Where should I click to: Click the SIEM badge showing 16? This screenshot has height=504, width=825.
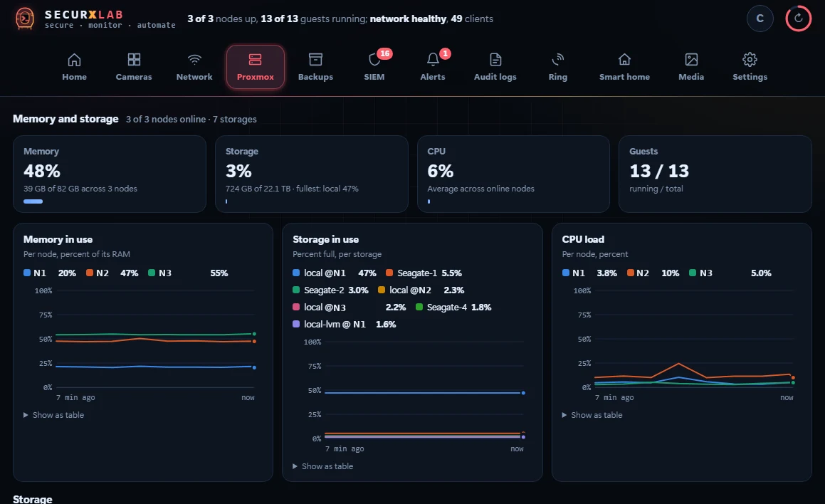384,53
